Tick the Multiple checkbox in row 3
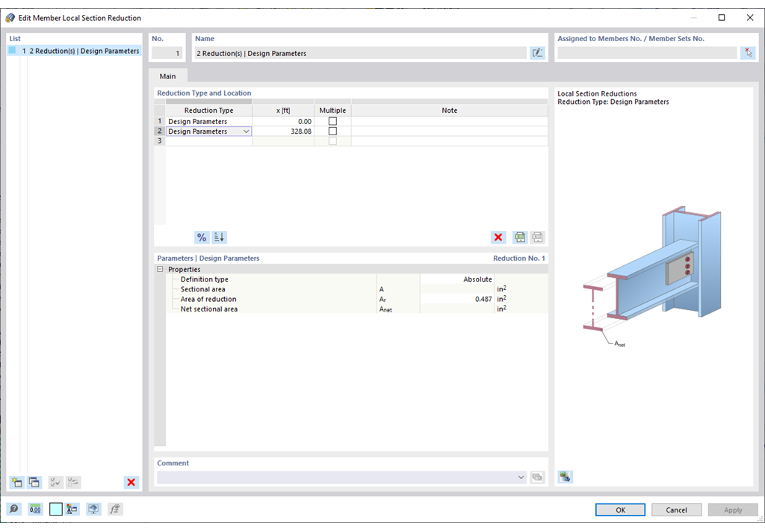The height and width of the screenshot is (532, 765). [x=332, y=140]
